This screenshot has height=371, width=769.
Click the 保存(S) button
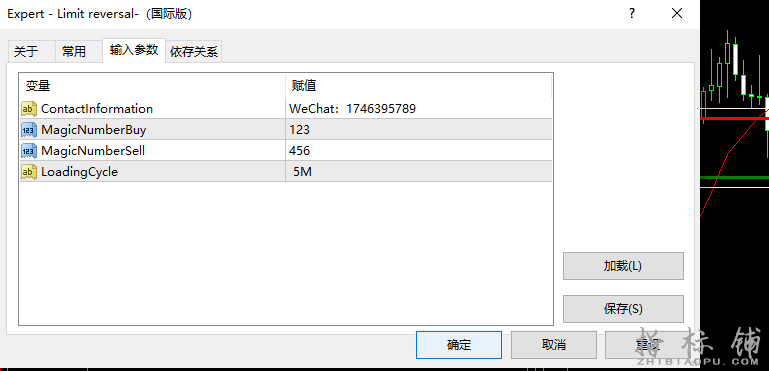coord(623,309)
